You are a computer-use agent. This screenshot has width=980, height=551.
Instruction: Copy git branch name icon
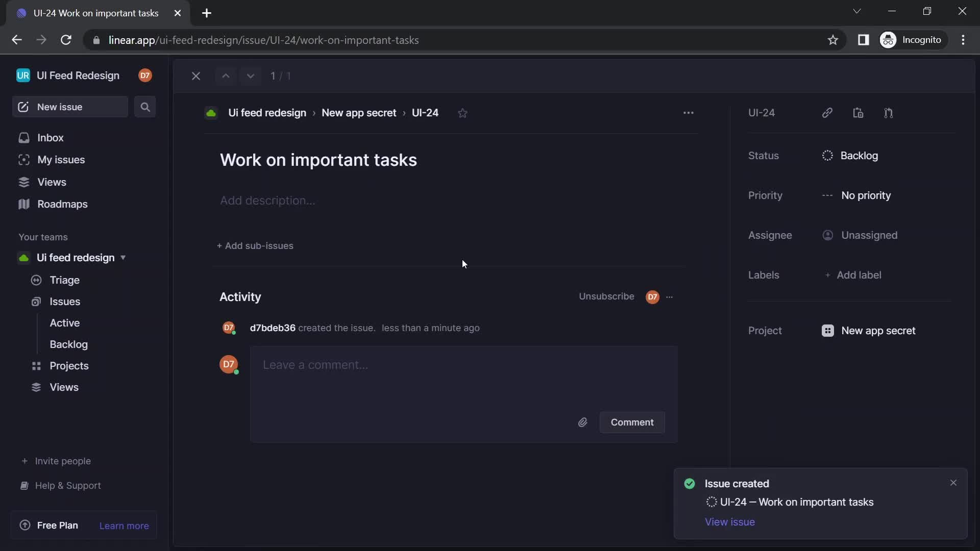point(889,113)
